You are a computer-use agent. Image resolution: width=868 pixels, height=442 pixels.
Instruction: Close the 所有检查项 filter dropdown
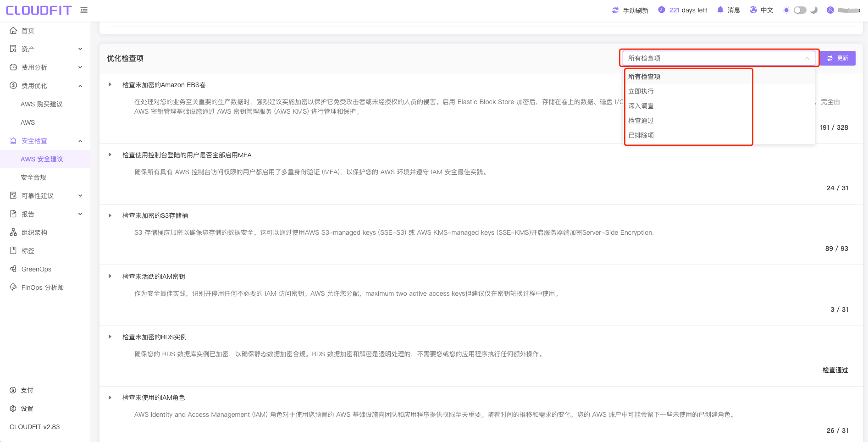pos(719,58)
